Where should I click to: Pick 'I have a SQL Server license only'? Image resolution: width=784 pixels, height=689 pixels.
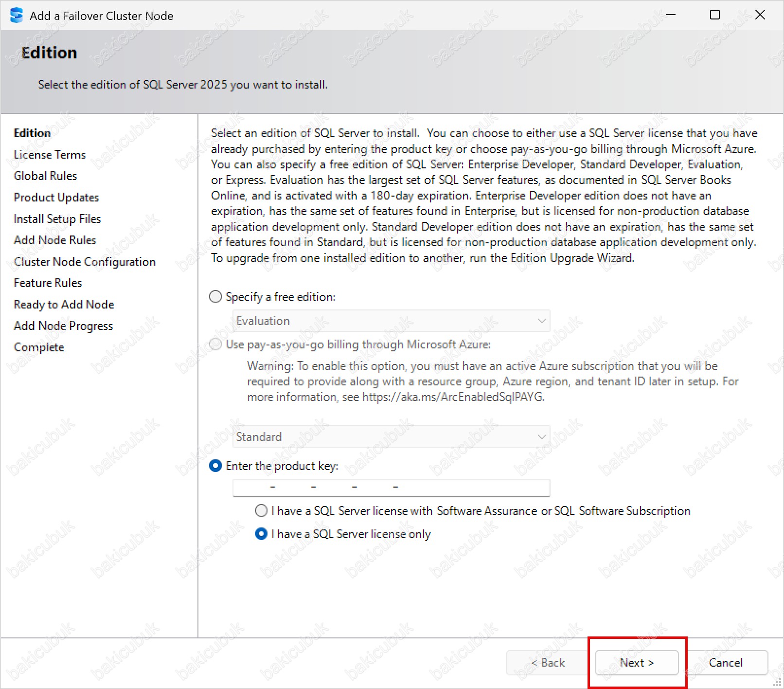coord(261,534)
